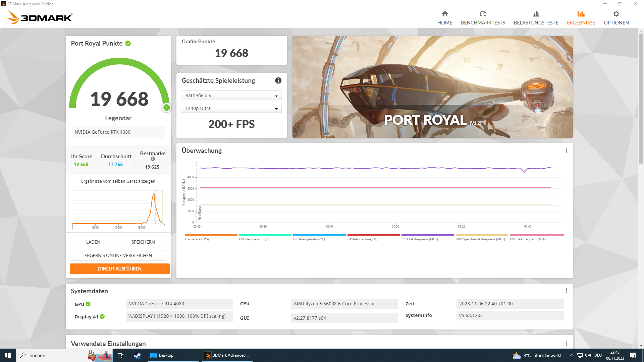This screenshot has height=362, width=644.
Task: Open Überwachung panel three-dot menu
Action: point(566,150)
